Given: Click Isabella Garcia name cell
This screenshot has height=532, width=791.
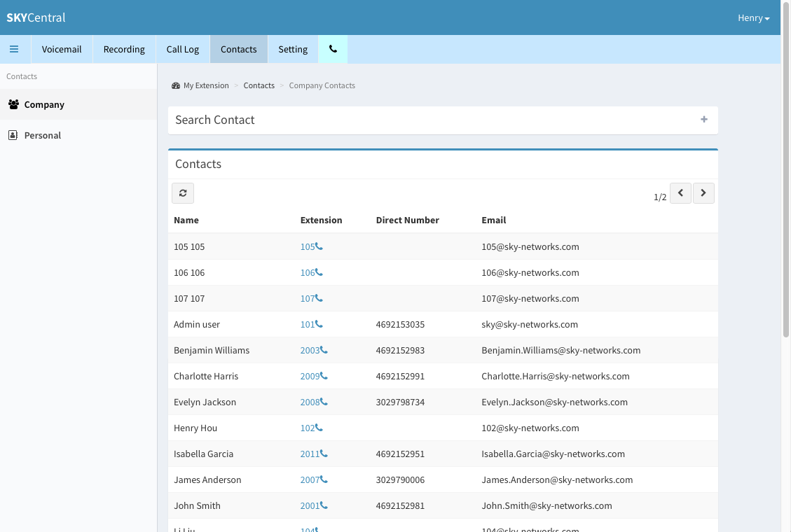Looking at the screenshot, I should point(203,454).
